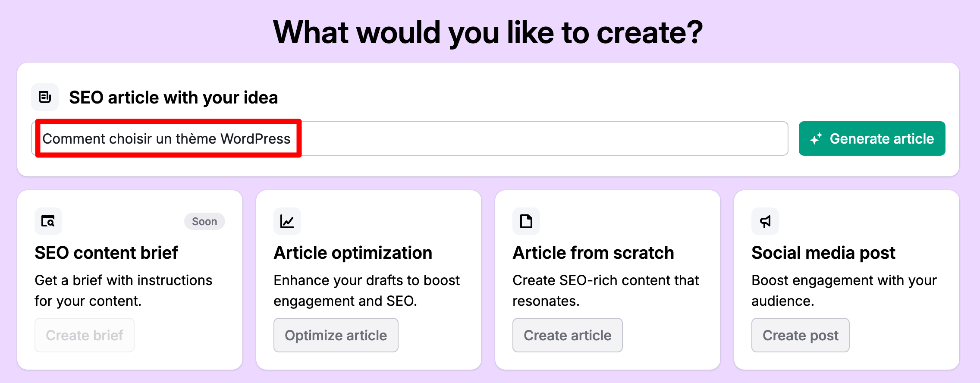Click the Soon badge on SEO content brief
Viewport: 980px width, 383px height.
click(x=204, y=221)
